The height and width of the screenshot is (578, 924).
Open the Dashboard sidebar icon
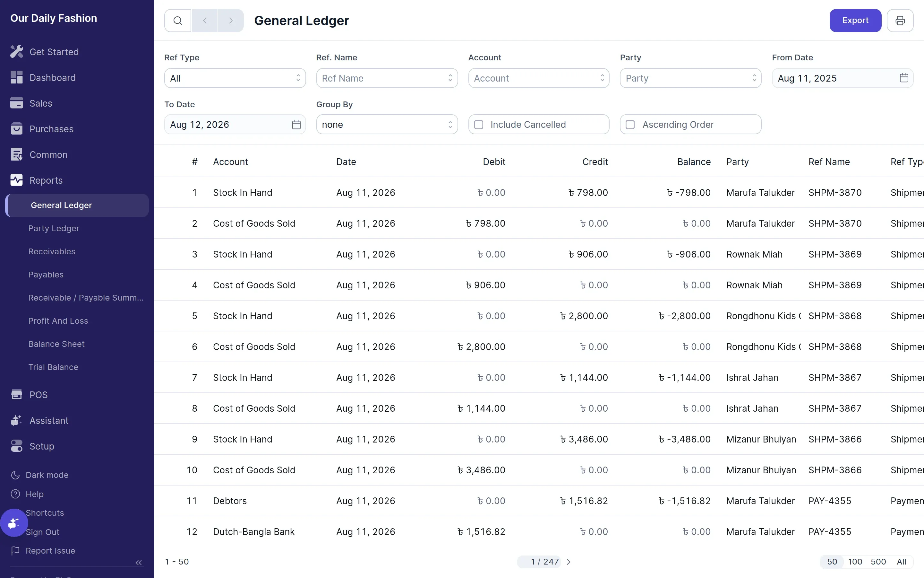[16, 77]
